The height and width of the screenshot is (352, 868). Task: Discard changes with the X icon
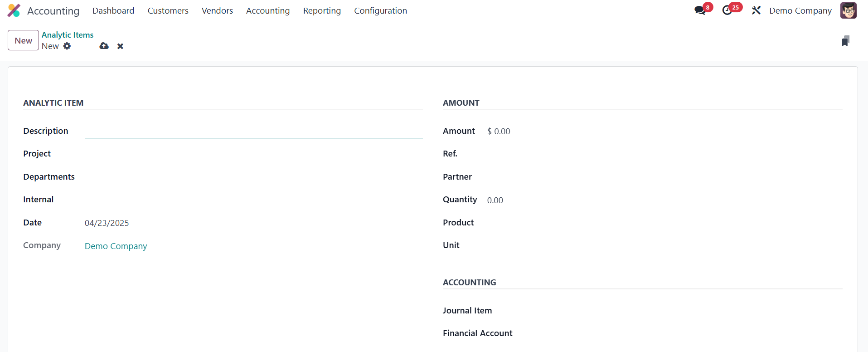pos(120,46)
